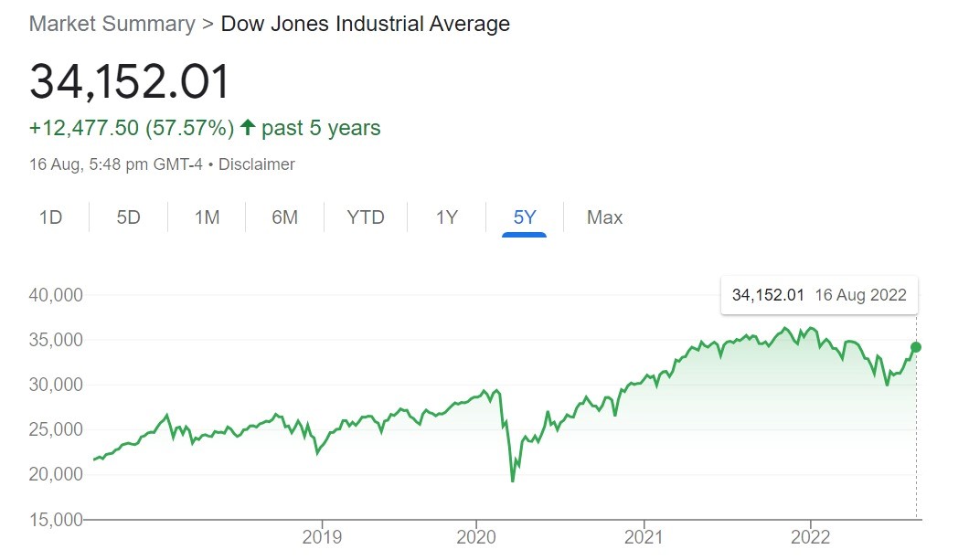The image size is (969, 560).
Task: Switch chart to 1Y range
Action: click(x=446, y=217)
